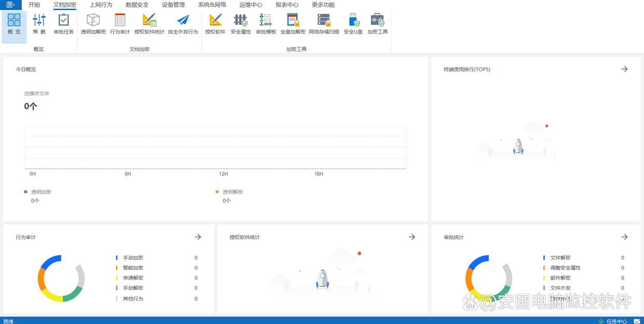Switch to the 报表中心 tab
Screen dimensions: 644x324
coord(287,5)
